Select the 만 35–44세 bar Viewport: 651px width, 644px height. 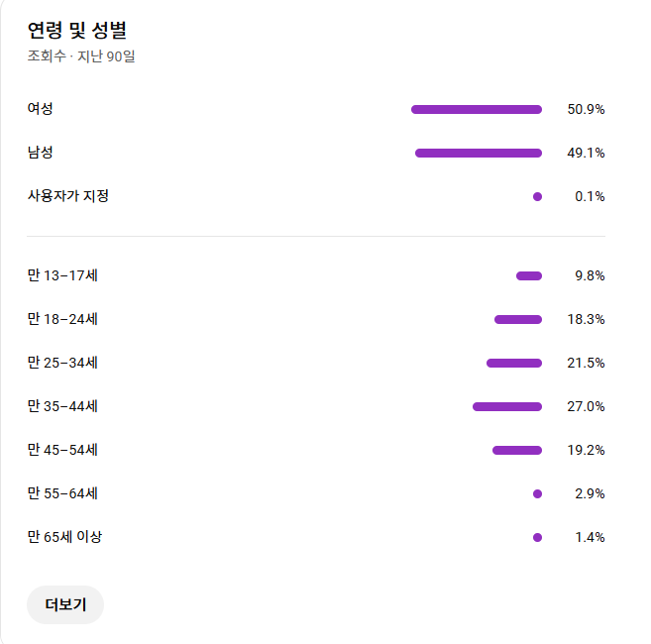507,406
